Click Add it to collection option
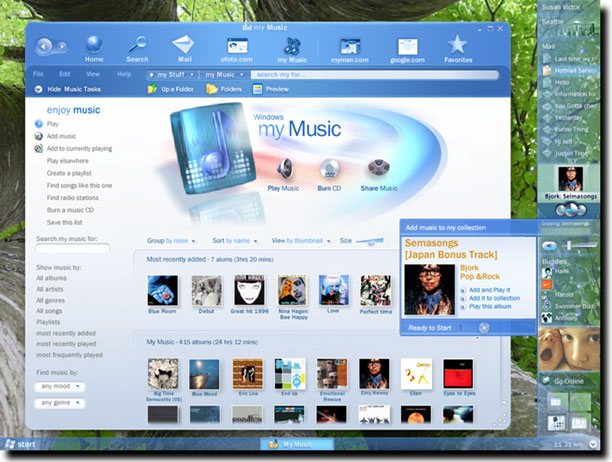Image resolution: width=612 pixels, height=462 pixels. click(494, 298)
